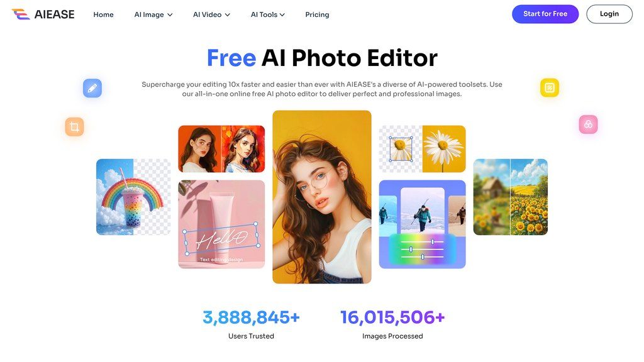Expand the AI Image dropdown menu
This screenshot has height=362, width=644.
(x=153, y=15)
